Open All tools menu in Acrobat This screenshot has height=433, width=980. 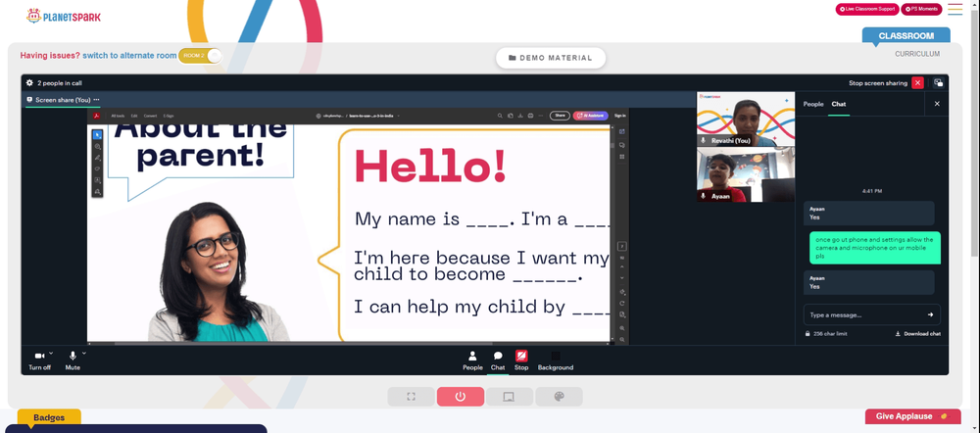click(x=118, y=116)
